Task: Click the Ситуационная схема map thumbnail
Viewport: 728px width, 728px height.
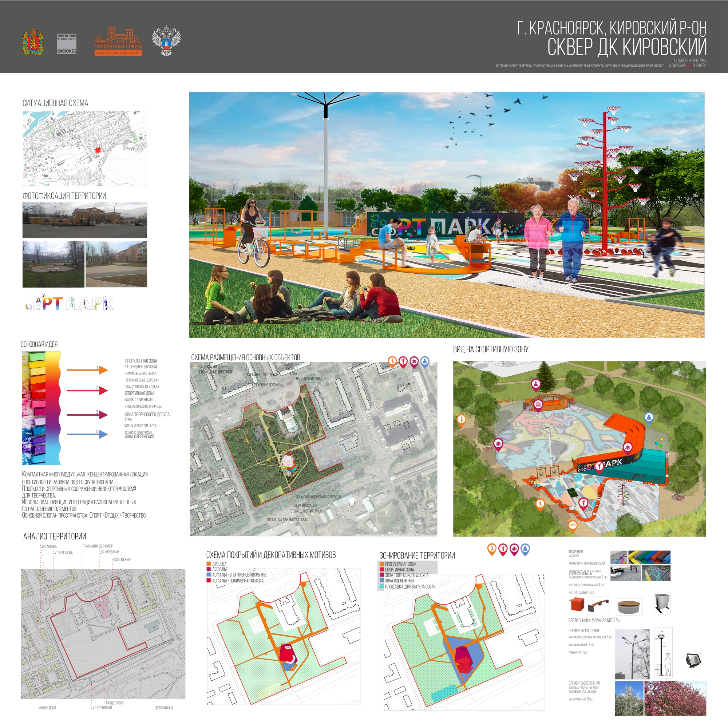Action: tap(85, 149)
